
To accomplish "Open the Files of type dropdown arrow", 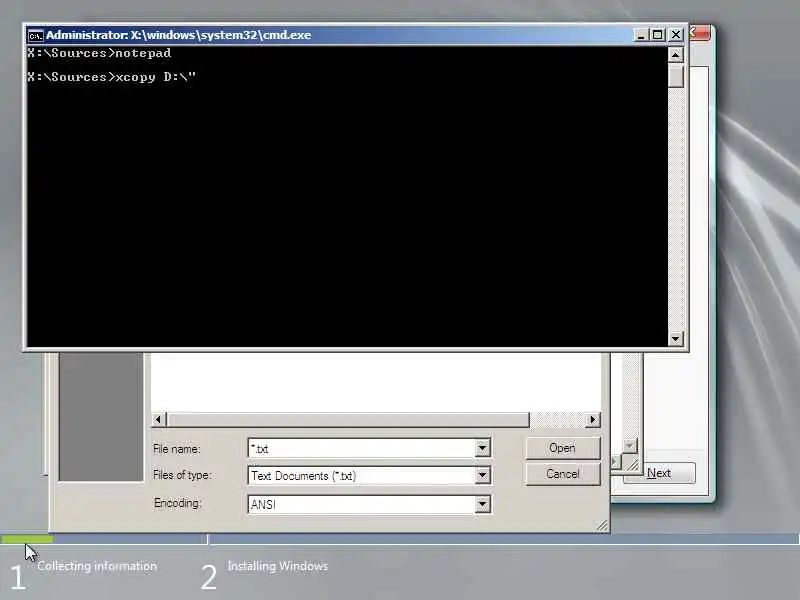I will [x=482, y=476].
